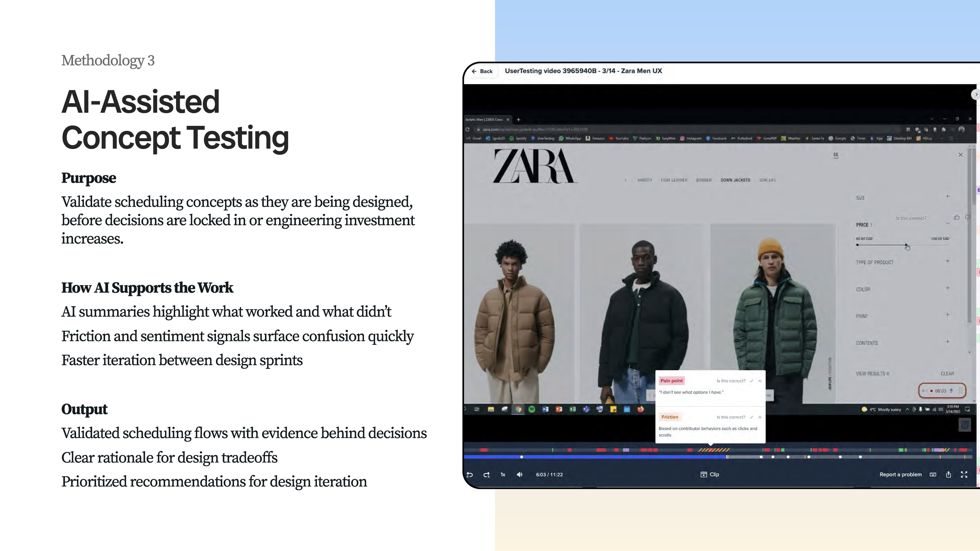Select the BOMBER category tab

pyautogui.click(x=704, y=180)
